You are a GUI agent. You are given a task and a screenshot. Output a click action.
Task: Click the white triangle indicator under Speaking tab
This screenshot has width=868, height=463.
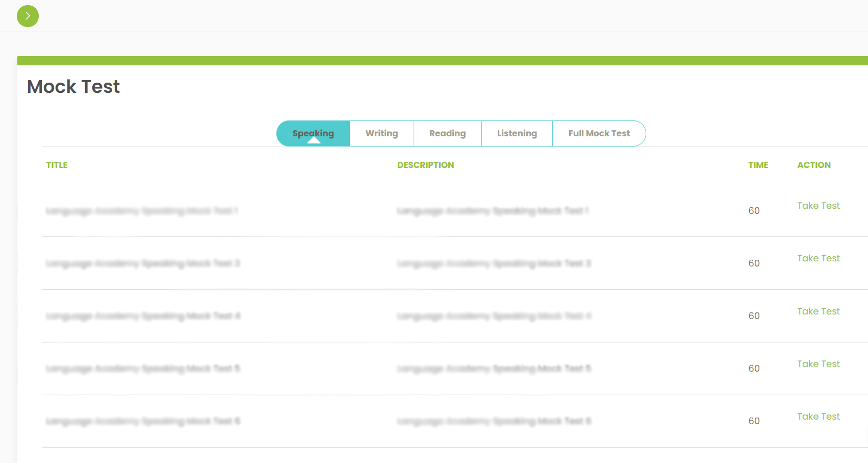313,140
